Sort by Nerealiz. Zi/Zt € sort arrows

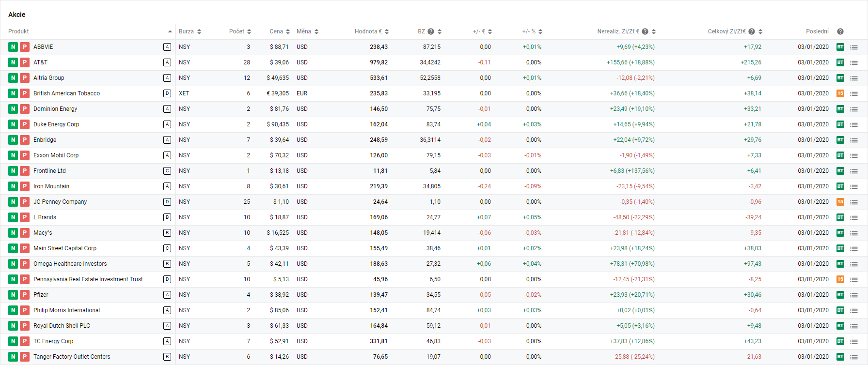pyautogui.click(x=654, y=31)
